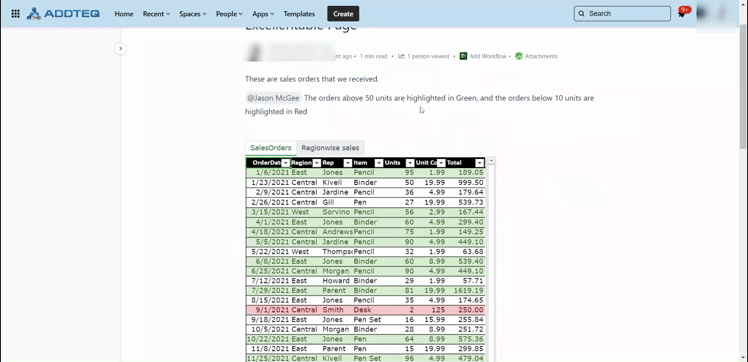Select the units cell 95
748x362 pixels.
tap(399, 173)
